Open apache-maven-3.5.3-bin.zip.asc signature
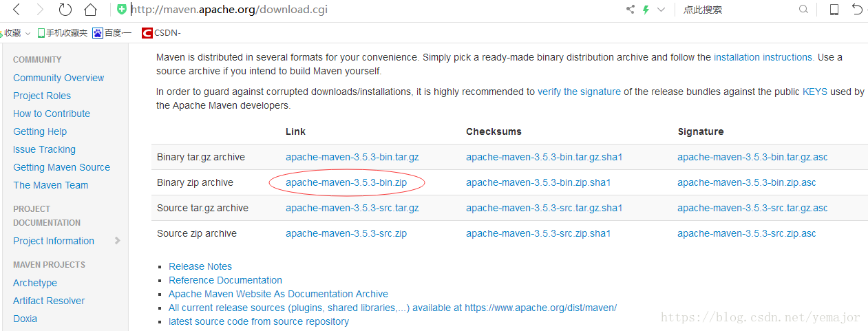The image size is (868, 331). [747, 182]
